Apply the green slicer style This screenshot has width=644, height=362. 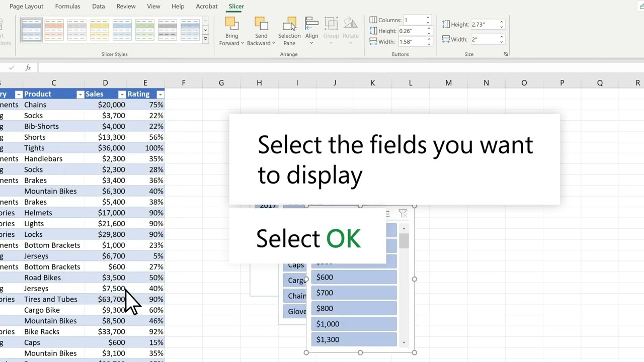pos(145,30)
